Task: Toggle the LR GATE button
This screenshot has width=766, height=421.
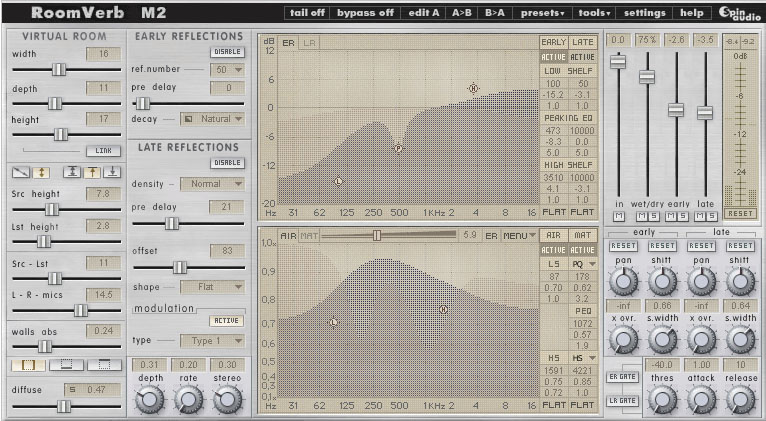Action: [622, 400]
